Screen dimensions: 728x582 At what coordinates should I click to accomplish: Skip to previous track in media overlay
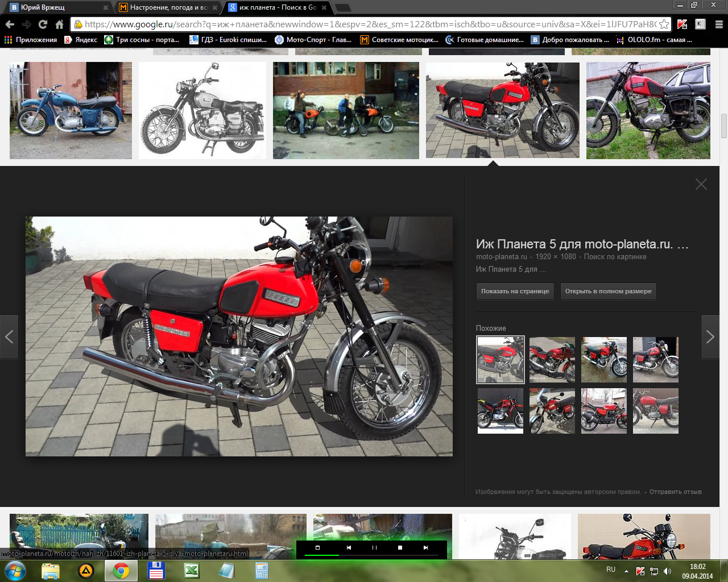point(349,548)
